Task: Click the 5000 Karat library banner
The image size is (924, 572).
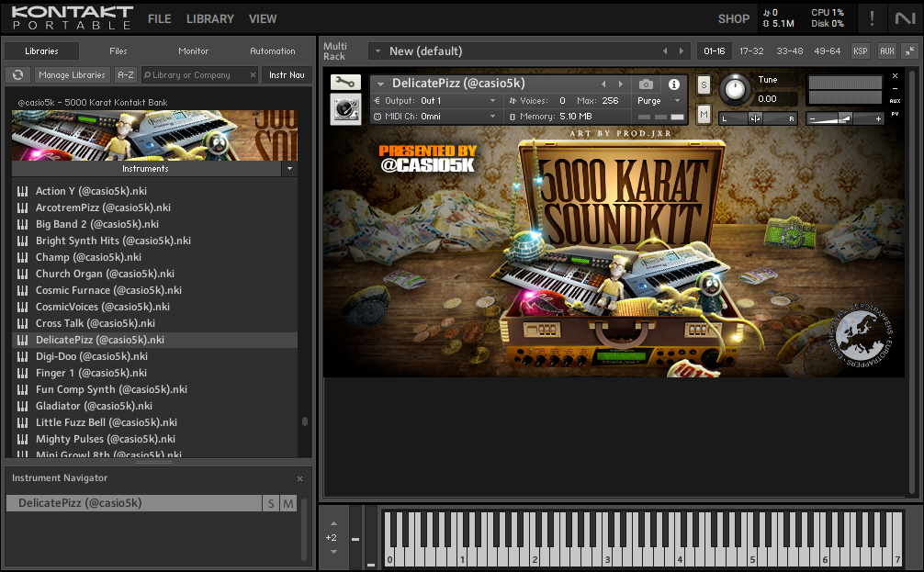Action: point(154,135)
